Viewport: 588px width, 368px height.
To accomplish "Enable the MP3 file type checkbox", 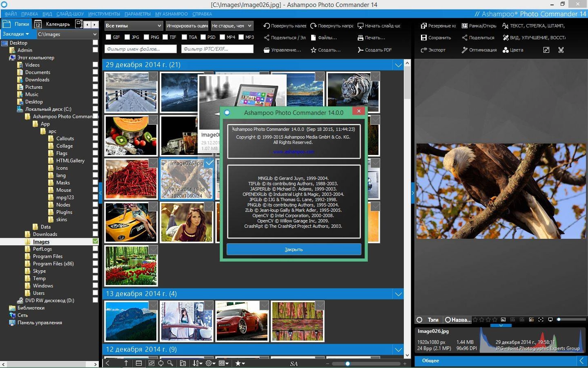I will [x=241, y=37].
